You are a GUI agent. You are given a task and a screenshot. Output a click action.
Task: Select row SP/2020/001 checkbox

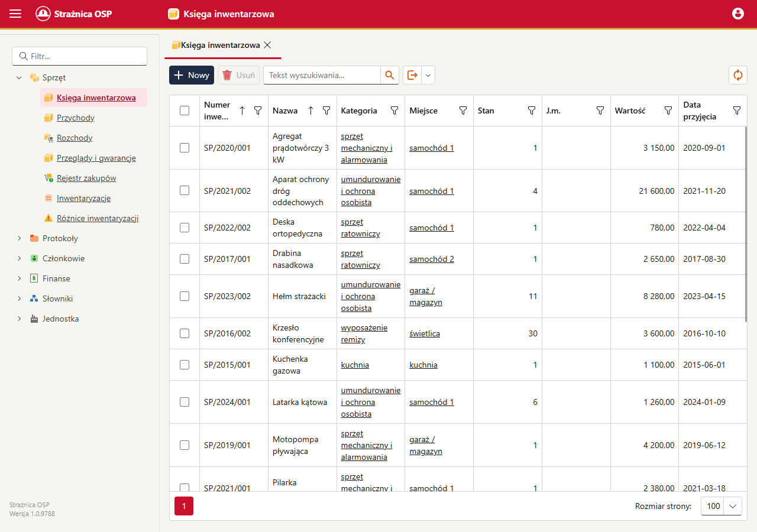pyautogui.click(x=185, y=148)
